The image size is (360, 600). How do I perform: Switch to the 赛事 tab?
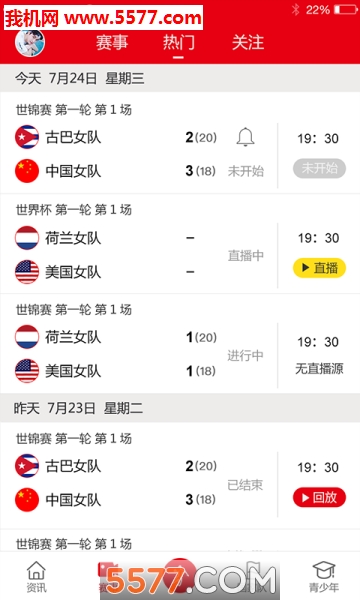(112, 42)
